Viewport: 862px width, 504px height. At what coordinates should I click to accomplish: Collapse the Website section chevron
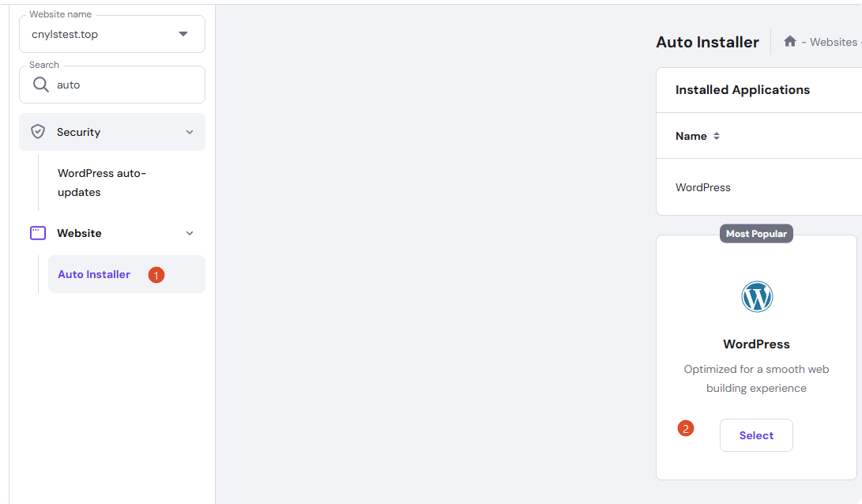pyautogui.click(x=189, y=233)
